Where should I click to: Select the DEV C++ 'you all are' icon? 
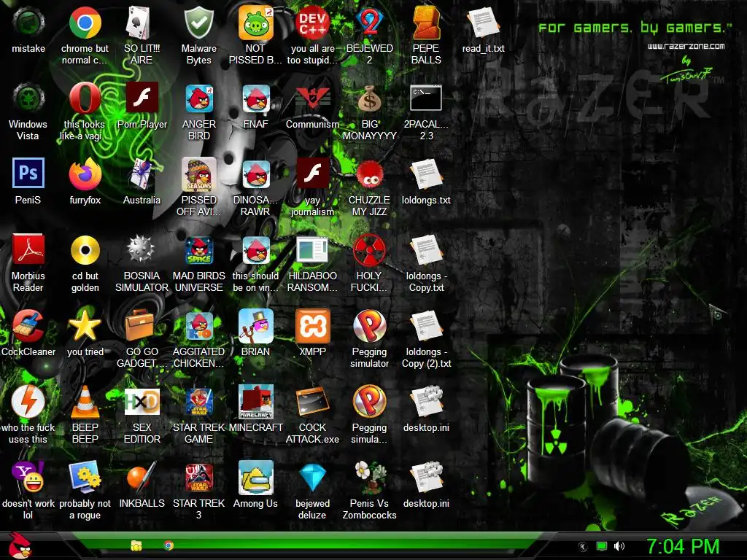(x=312, y=23)
